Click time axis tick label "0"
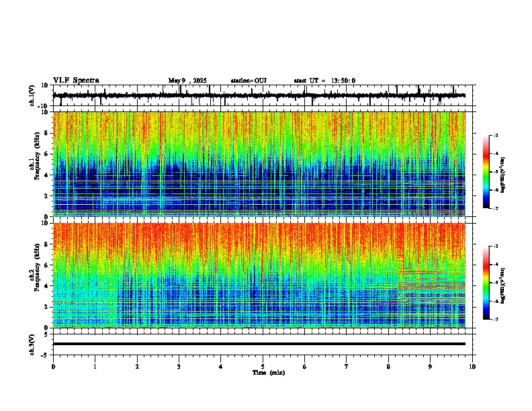Viewport: 532px width, 411px height. click(53, 367)
